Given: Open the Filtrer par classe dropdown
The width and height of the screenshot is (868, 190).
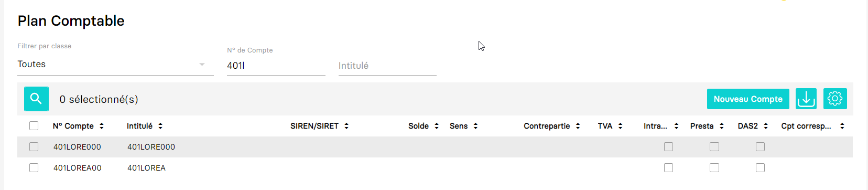Looking at the screenshot, I should [115, 65].
